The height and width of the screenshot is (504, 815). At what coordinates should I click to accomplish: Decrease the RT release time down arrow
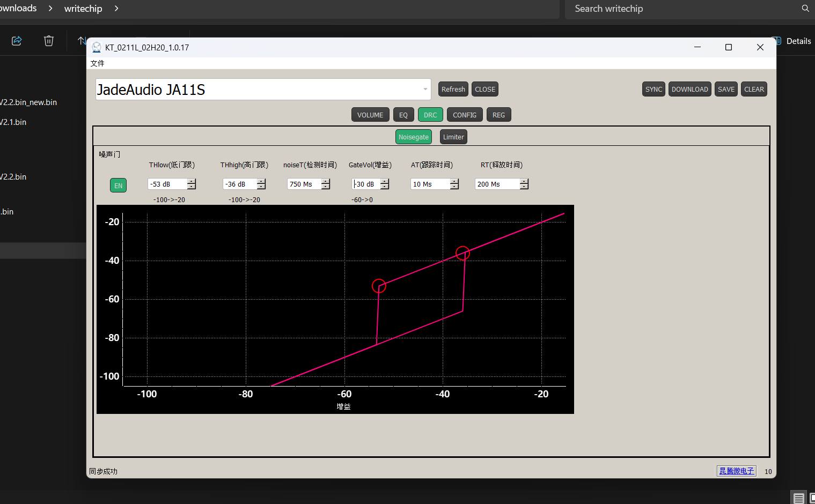click(524, 187)
